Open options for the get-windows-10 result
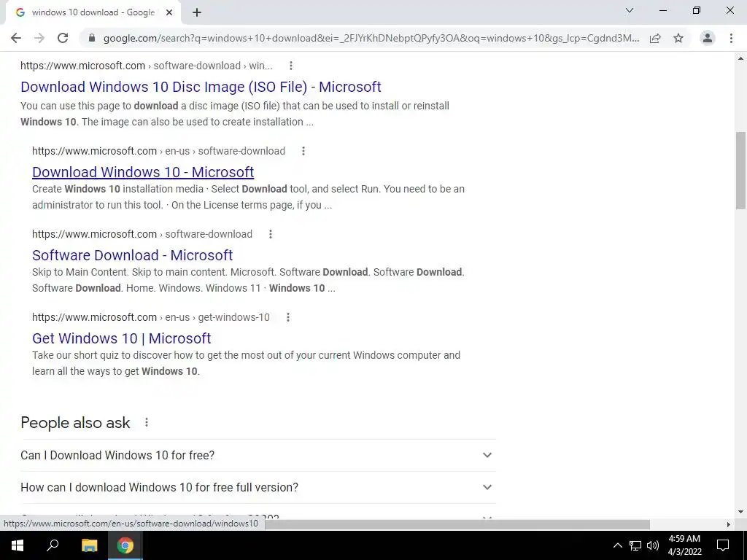747x560 pixels. click(288, 317)
